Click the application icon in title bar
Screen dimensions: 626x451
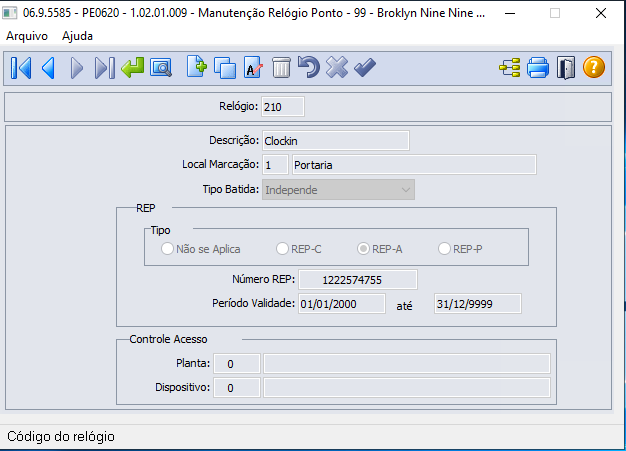coord(10,13)
